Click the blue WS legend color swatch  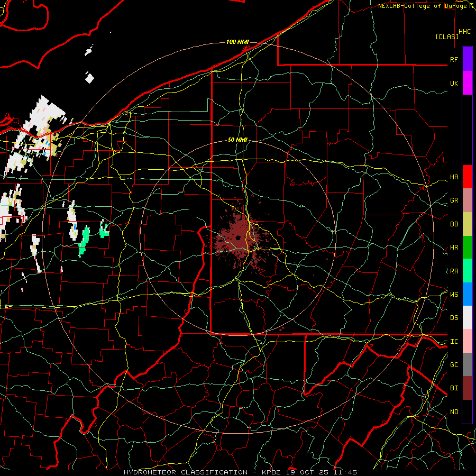[467, 294]
